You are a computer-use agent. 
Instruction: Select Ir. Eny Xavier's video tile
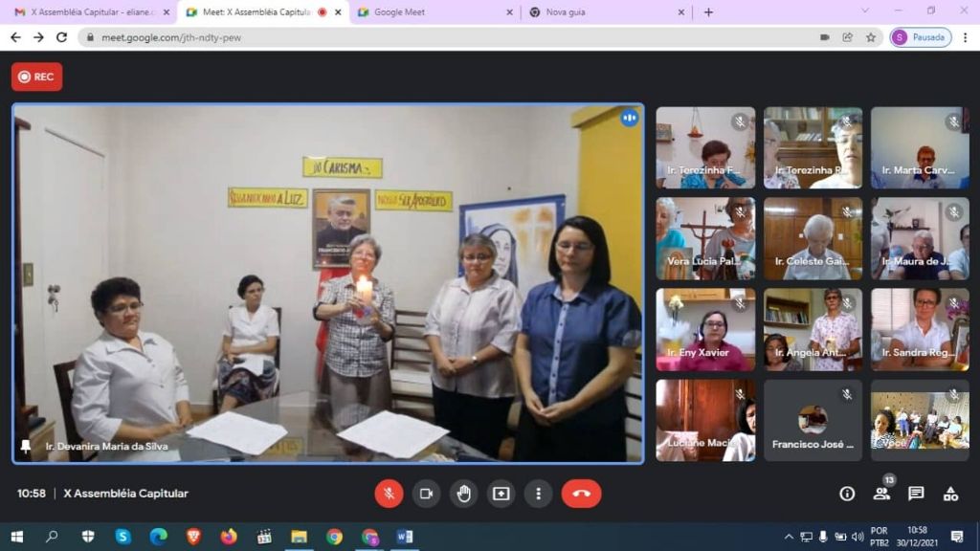(x=705, y=330)
